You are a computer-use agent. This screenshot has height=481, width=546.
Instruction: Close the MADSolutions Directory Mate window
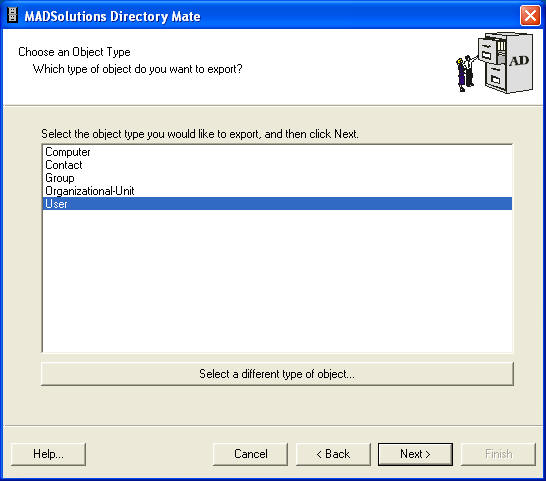(530, 16)
